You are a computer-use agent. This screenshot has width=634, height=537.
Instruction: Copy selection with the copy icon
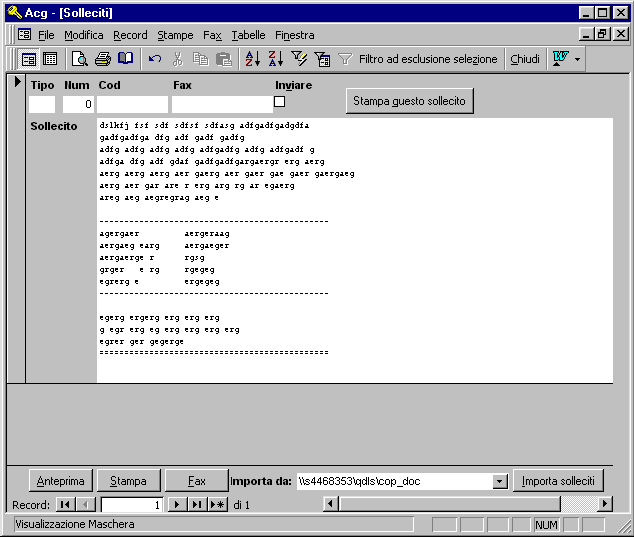tap(201, 59)
